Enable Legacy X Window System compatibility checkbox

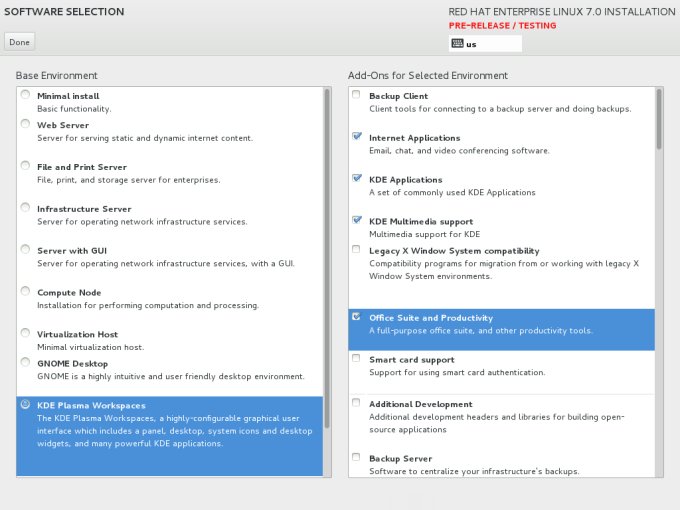(x=356, y=249)
